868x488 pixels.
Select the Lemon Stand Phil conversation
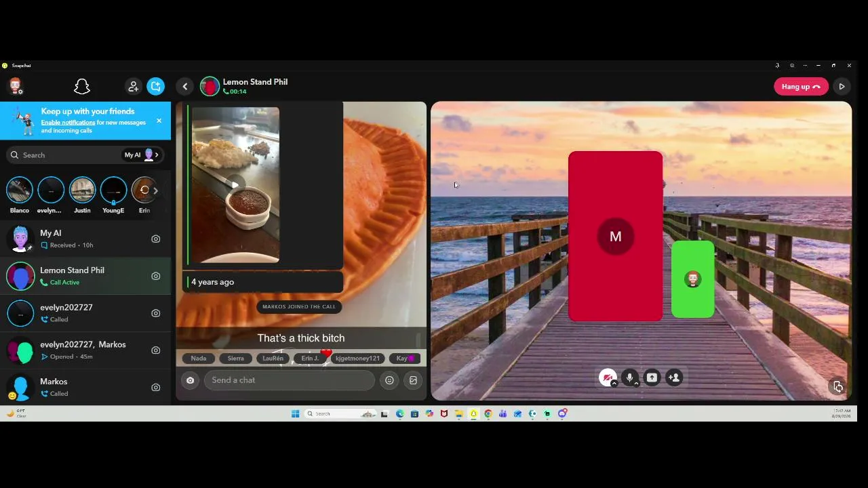85,276
